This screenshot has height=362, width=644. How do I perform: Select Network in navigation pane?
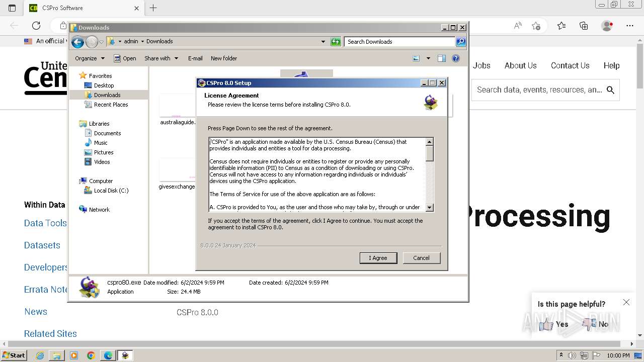tap(99, 210)
